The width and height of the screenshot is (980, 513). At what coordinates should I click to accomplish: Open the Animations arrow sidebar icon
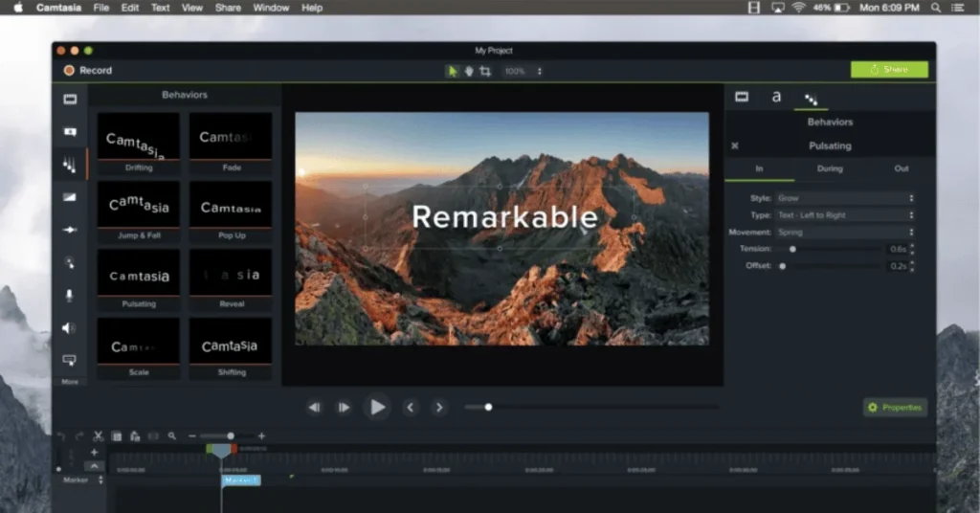pos(69,230)
